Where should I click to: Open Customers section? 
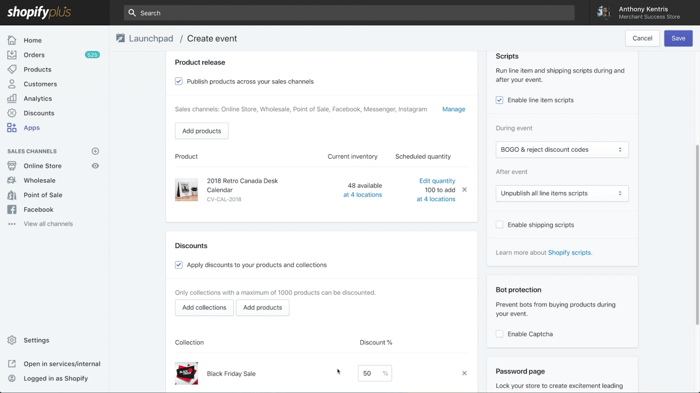(40, 84)
